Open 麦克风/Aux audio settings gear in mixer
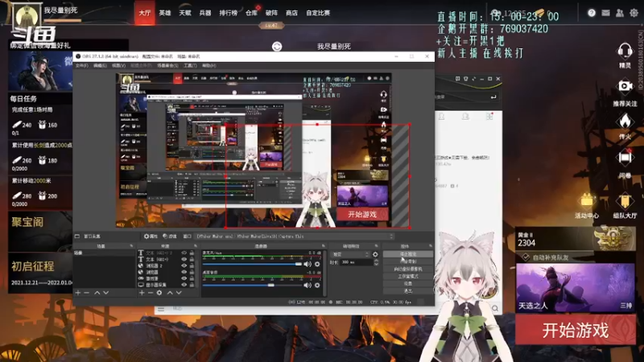This screenshot has height=362, width=644. (x=317, y=264)
